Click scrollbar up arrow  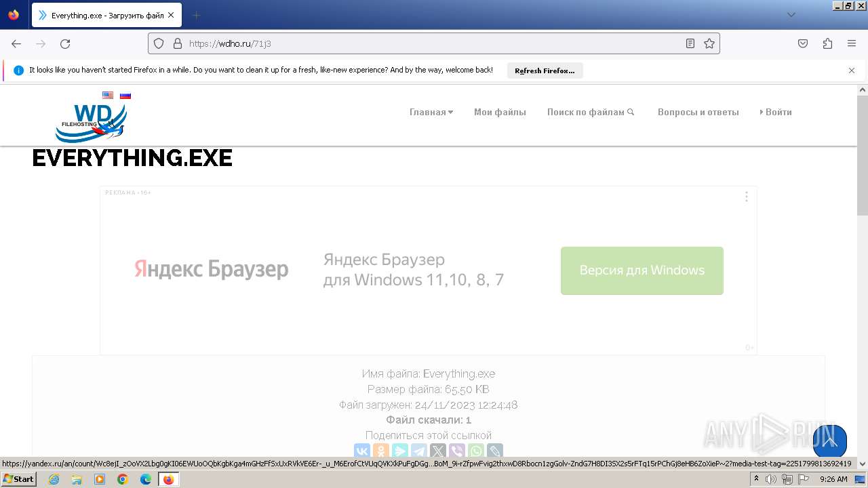[863, 89]
